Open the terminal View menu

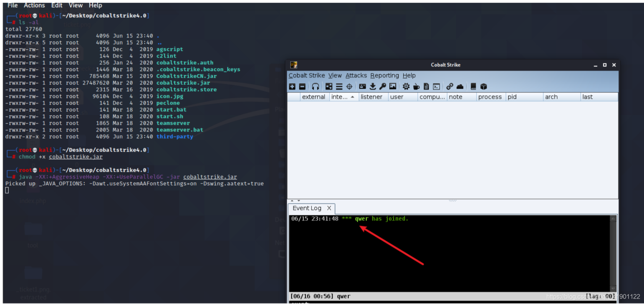pyautogui.click(x=76, y=5)
